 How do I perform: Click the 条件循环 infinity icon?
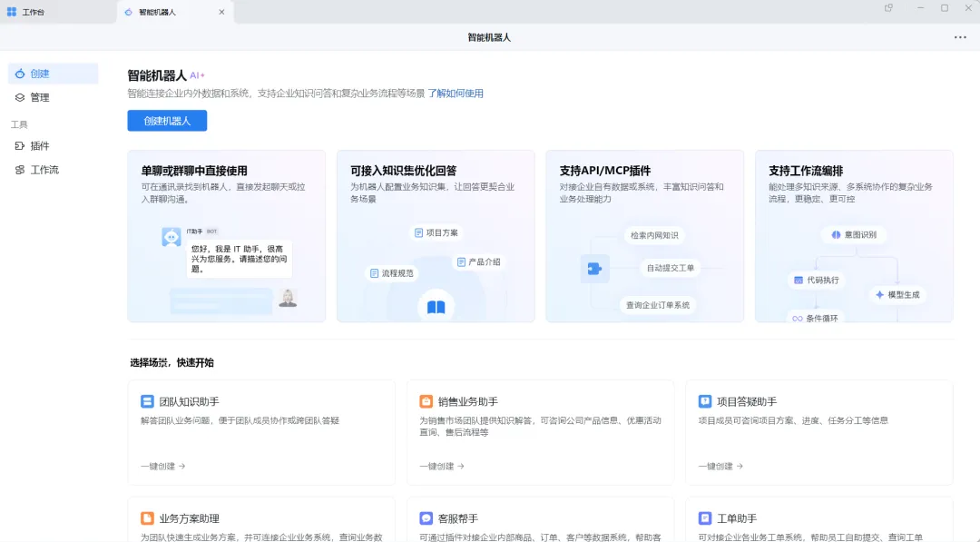tap(798, 318)
